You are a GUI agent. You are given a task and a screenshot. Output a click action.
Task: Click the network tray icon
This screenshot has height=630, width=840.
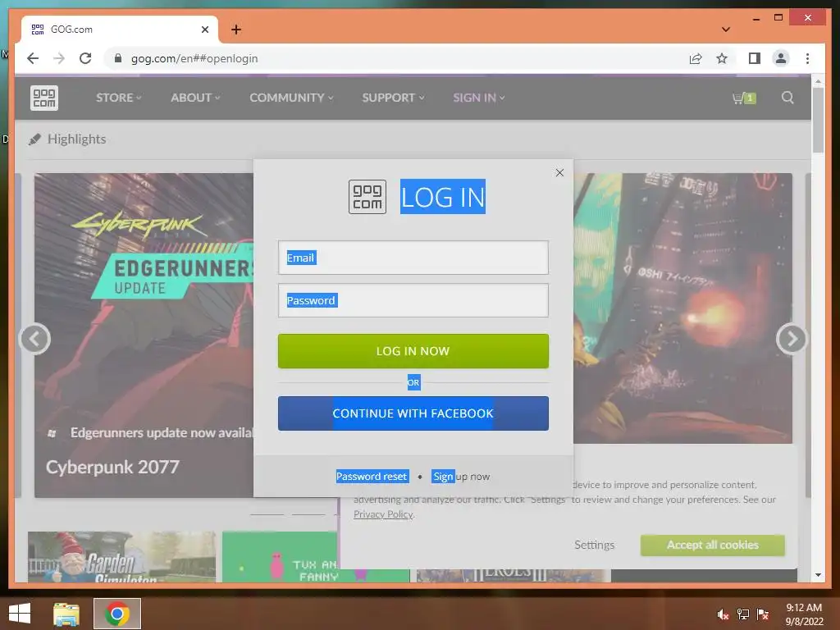pyautogui.click(x=742, y=614)
